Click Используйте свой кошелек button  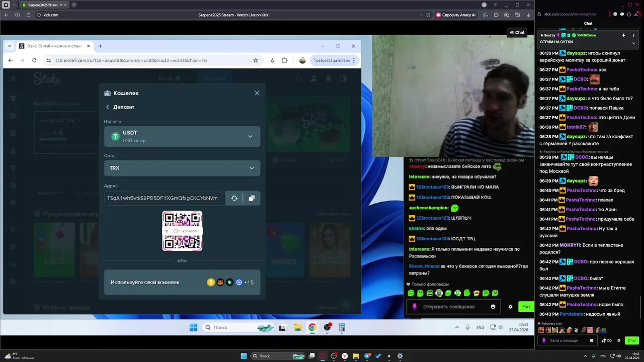point(182,282)
